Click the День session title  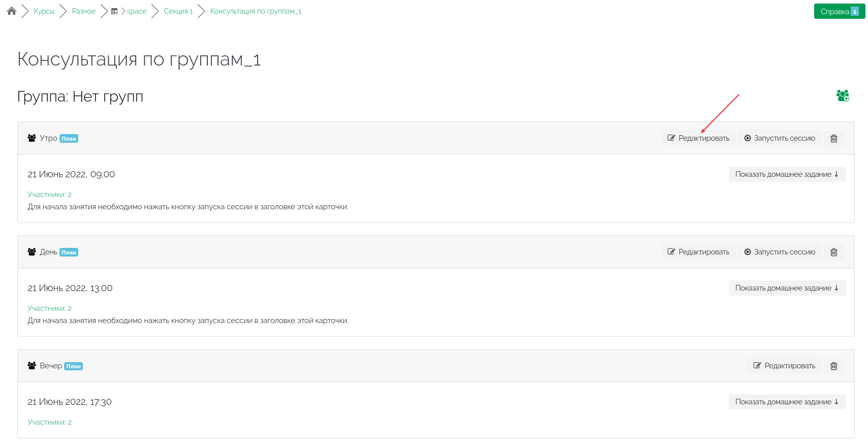point(49,252)
